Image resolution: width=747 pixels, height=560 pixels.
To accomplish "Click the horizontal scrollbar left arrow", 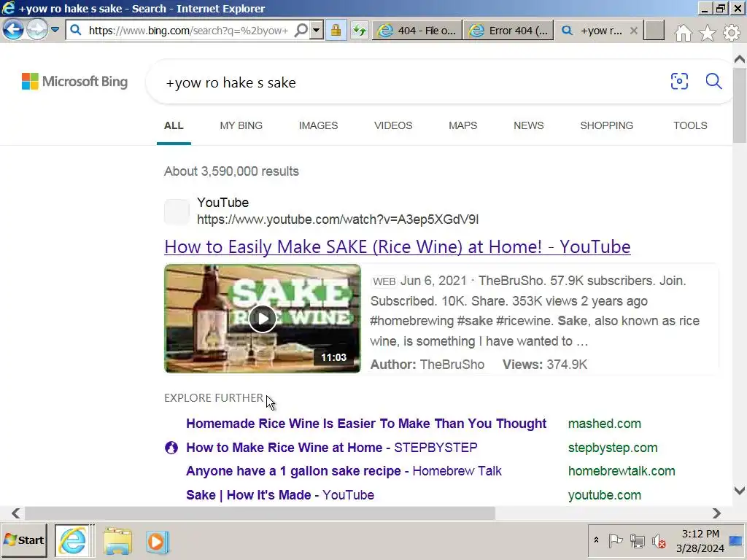I will click(x=16, y=513).
